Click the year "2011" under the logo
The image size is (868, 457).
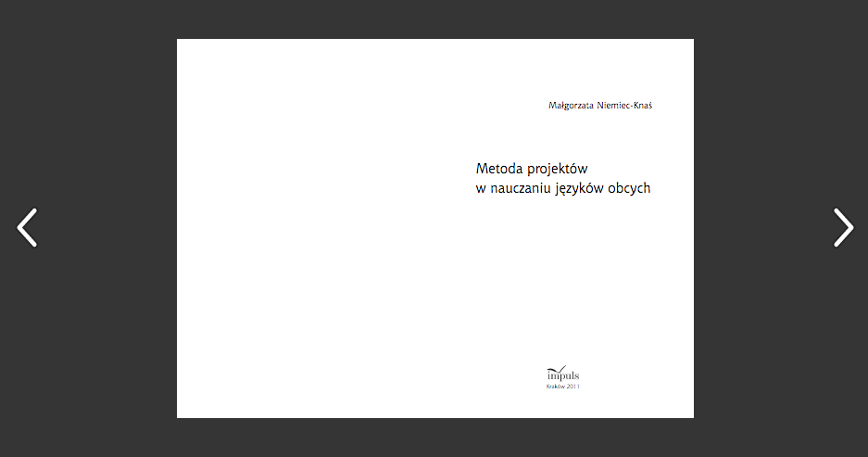572,387
